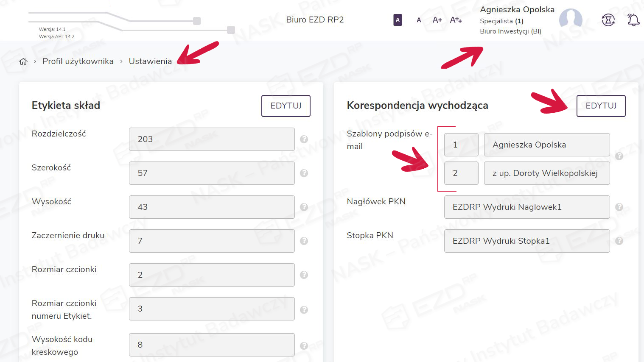
Task: Click help icon beside Rozdzielczość field
Action: tap(304, 139)
